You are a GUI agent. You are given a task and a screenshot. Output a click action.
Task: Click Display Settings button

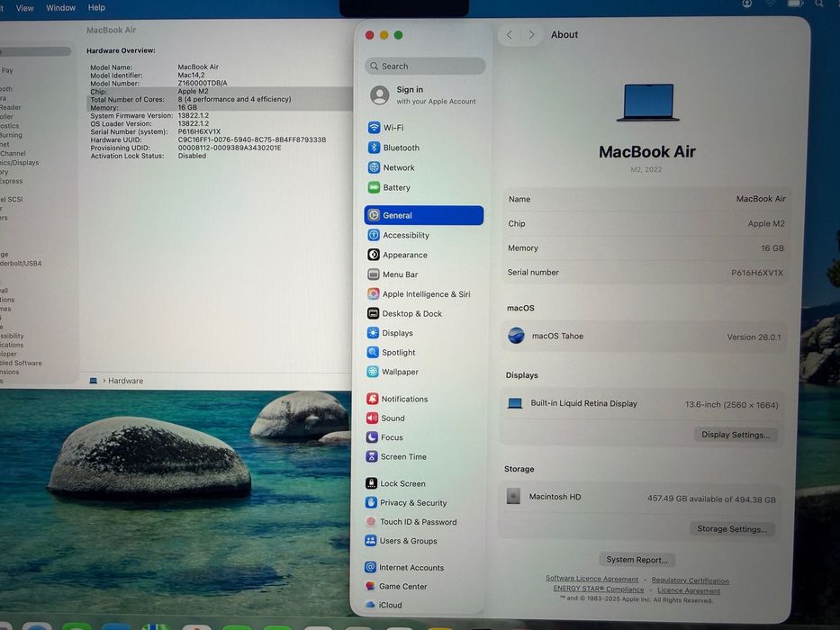(x=736, y=435)
